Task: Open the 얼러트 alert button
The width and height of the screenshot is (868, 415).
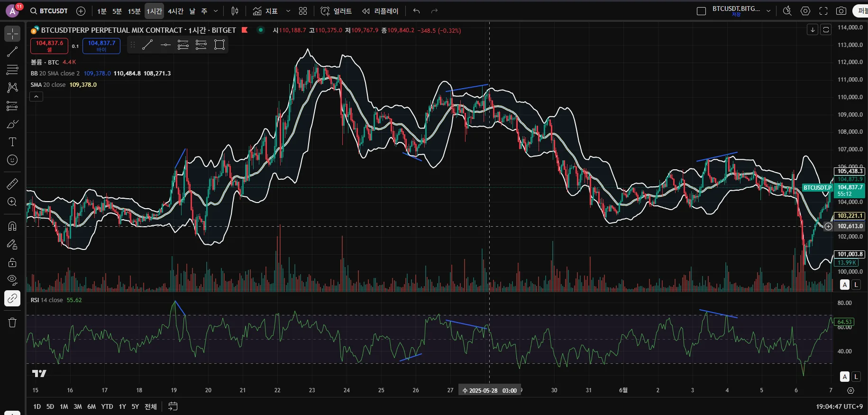Action: tap(336, 11)
